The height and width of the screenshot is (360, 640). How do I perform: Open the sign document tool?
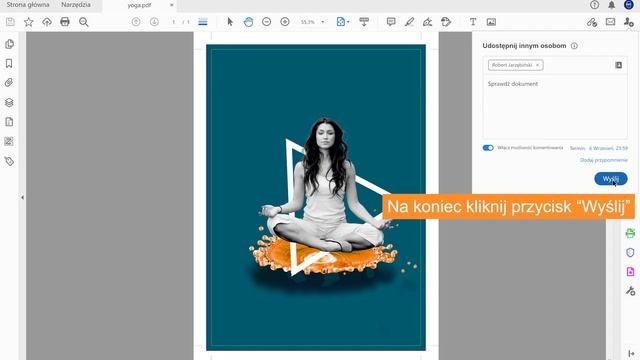[427, 22]
